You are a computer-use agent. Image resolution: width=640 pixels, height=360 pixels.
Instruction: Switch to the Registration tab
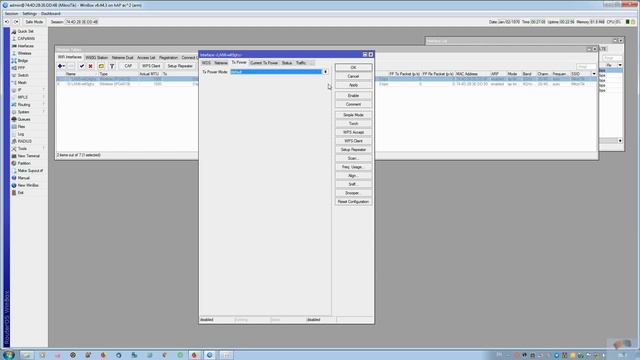[x=169, y=58]
